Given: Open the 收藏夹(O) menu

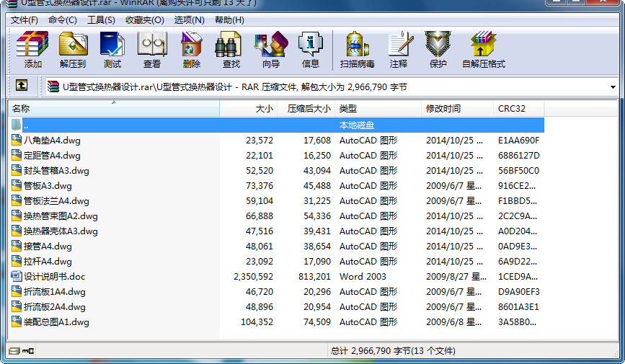Looking at the screenshot, I should [x=144, y=20].
